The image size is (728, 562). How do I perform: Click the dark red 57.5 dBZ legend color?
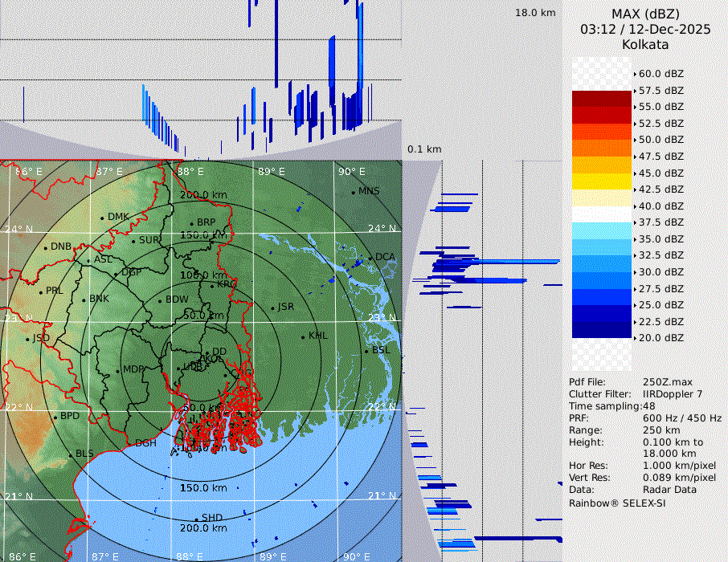(602, 99)
